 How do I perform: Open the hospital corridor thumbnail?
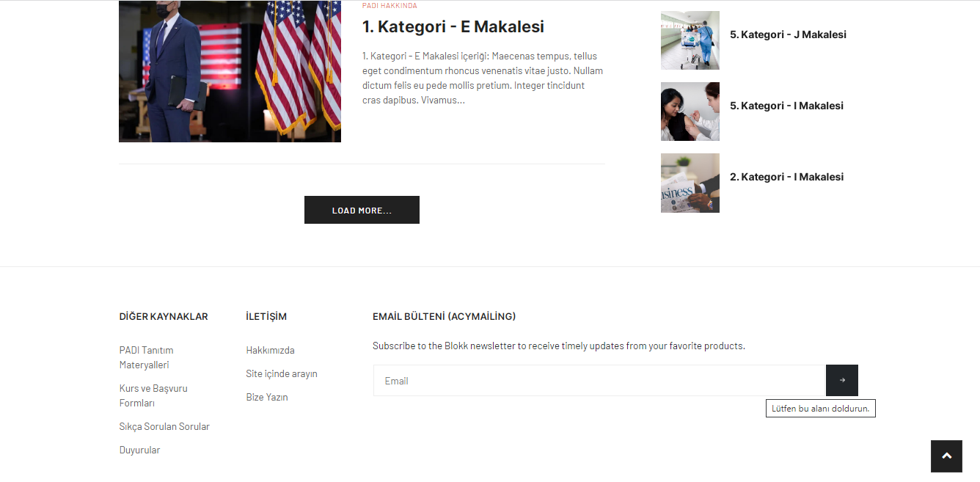690,40
